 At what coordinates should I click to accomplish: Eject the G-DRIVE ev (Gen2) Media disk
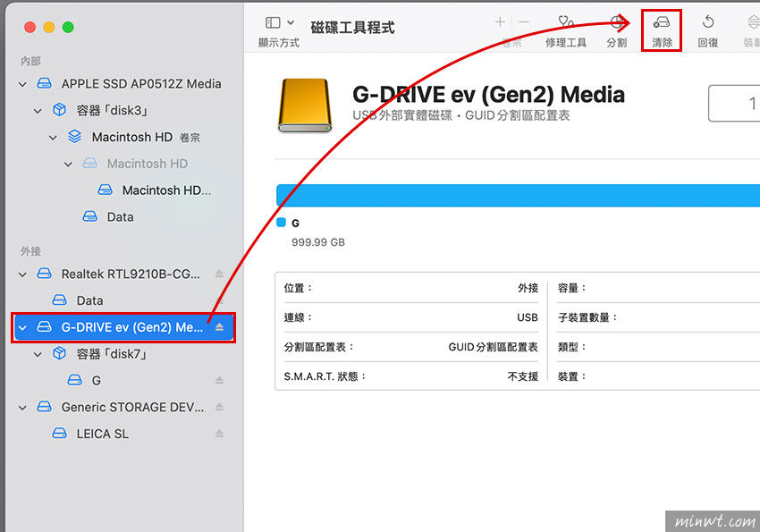[x=220, y=327]
